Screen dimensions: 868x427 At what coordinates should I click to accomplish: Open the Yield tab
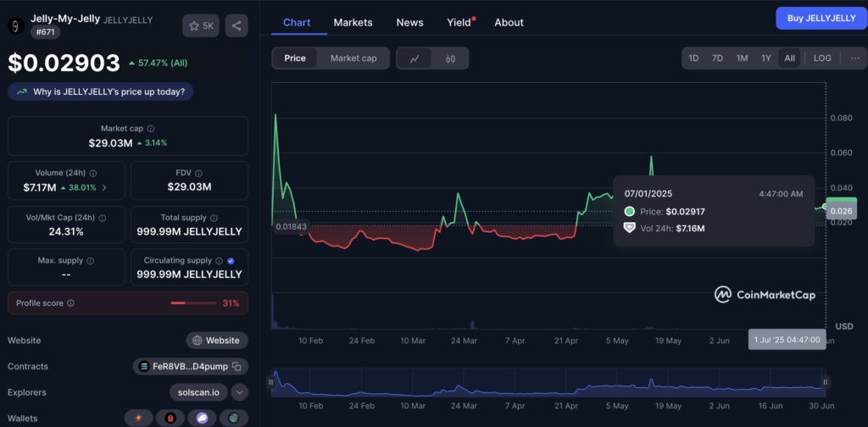click(x=459, y=23)
